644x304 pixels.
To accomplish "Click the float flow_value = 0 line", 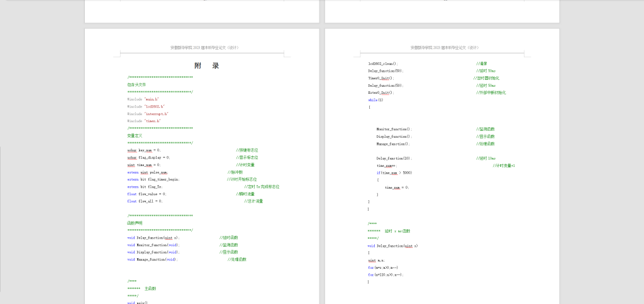I will coord(147,194).
